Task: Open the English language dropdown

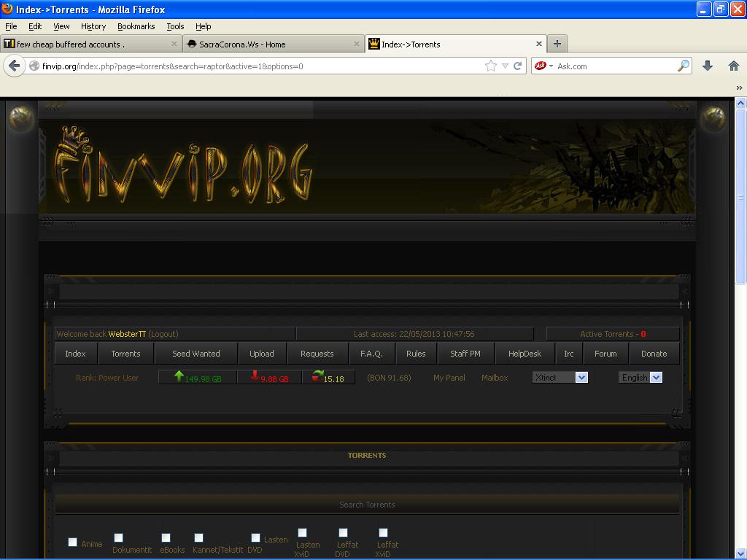Action: 640,378
